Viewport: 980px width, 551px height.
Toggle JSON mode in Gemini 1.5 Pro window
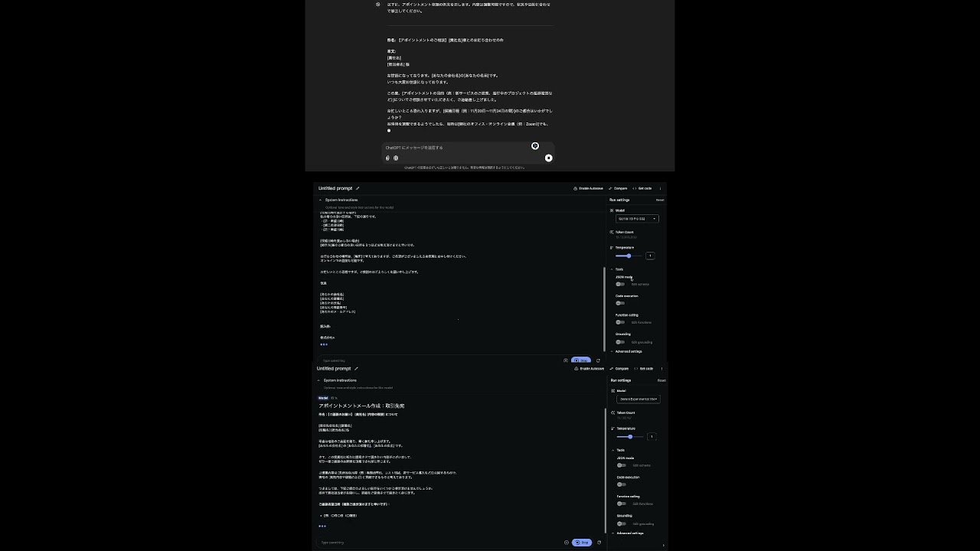(x=620, y=284)
